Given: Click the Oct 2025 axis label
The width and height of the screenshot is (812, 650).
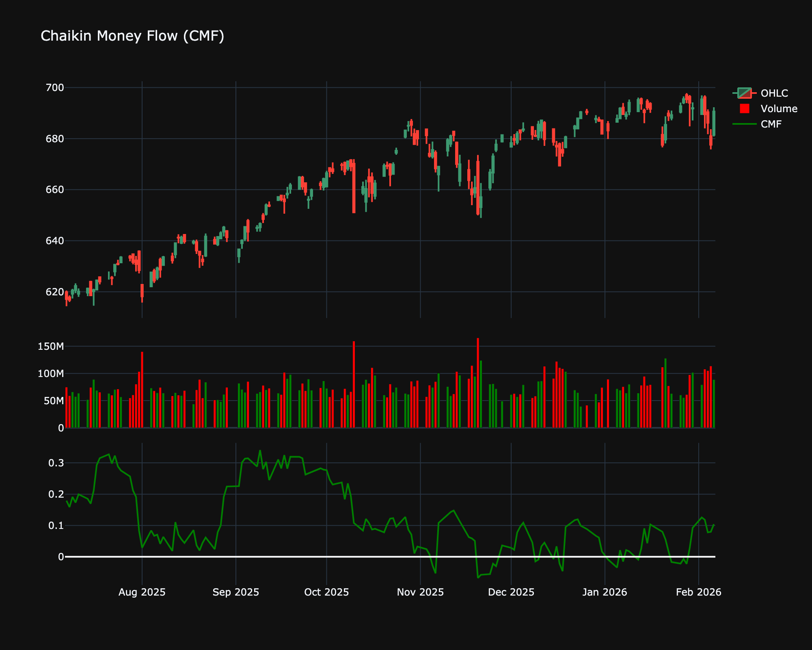Looking at the screenshot, I should point(326,592).
